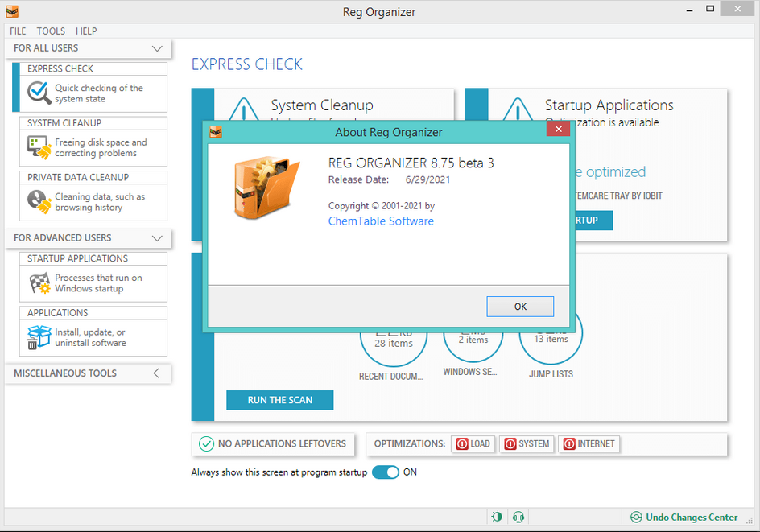Click the Startup Applications checkered flag icon
This screenshot has height=532, width=760.
[x=39, y=283]
